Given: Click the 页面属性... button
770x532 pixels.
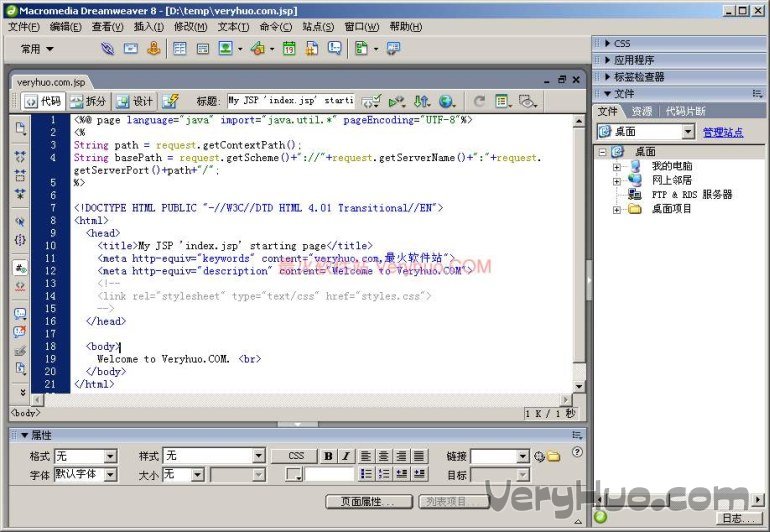Looking at the screenshot, I should (368, 502).
